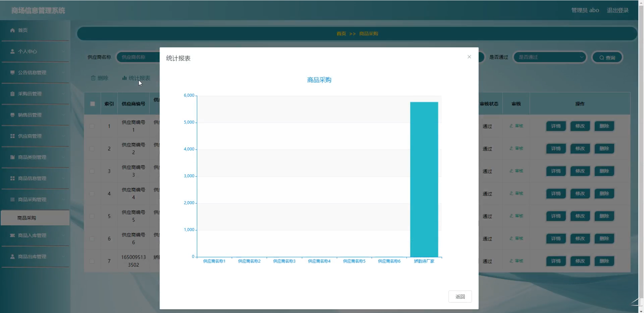
Task: Check the checkbox for row 6
Action: coord(92,239)
